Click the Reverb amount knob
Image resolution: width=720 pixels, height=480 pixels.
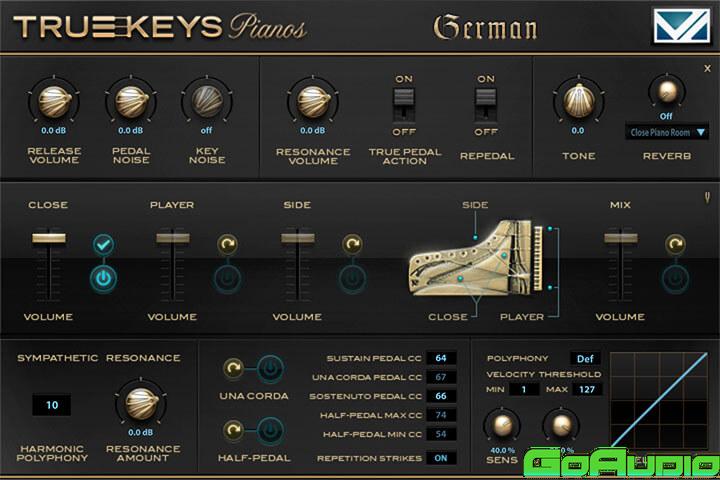(x=666, y=91)
